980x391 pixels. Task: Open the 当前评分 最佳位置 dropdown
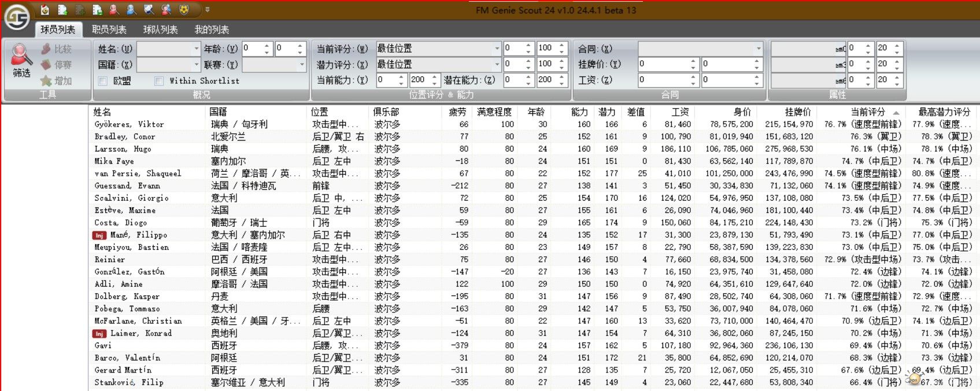coord(497,49)
